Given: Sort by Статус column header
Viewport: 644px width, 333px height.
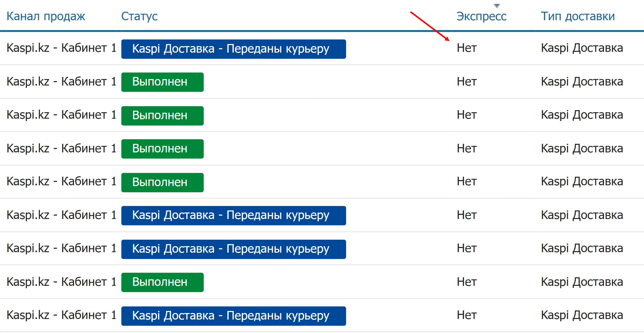Looking at the screenshot, I should point(139,16).
